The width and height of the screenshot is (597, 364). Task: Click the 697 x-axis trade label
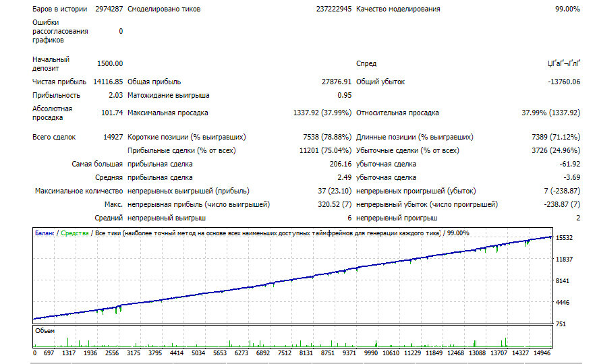click(x=49, y=353)
